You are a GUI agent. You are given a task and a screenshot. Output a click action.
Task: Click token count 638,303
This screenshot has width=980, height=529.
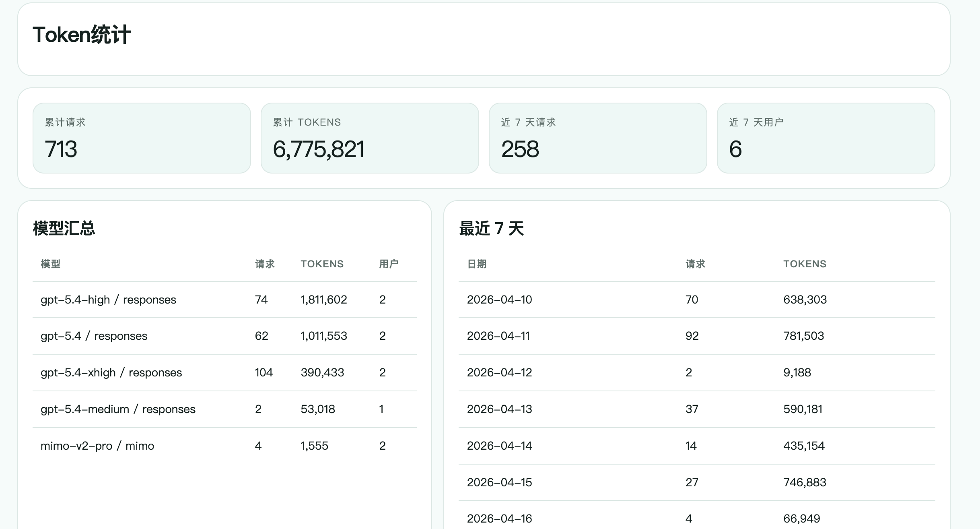click(805, 300)
